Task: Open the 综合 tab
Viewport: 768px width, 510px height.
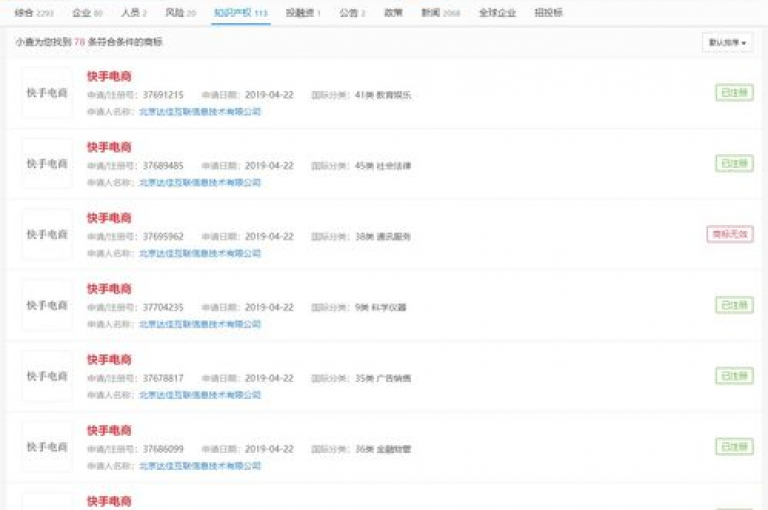Action: [x=34, y=13]
